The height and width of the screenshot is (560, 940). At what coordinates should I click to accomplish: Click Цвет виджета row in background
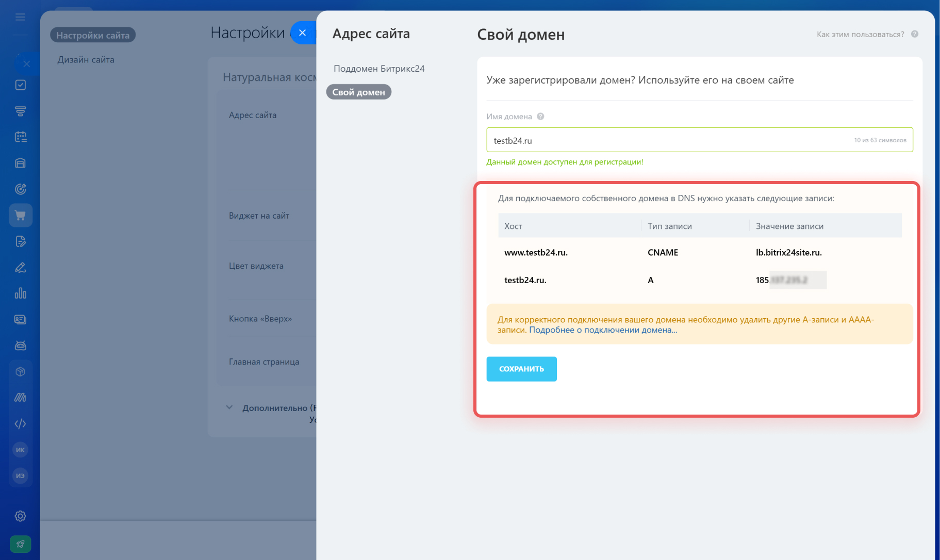point(256,266)
